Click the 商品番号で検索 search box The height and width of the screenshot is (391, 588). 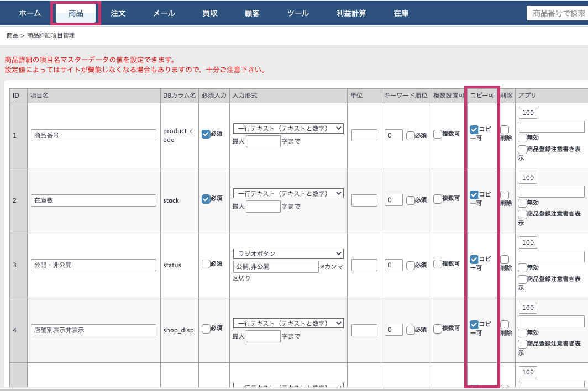tap(557, 13)
